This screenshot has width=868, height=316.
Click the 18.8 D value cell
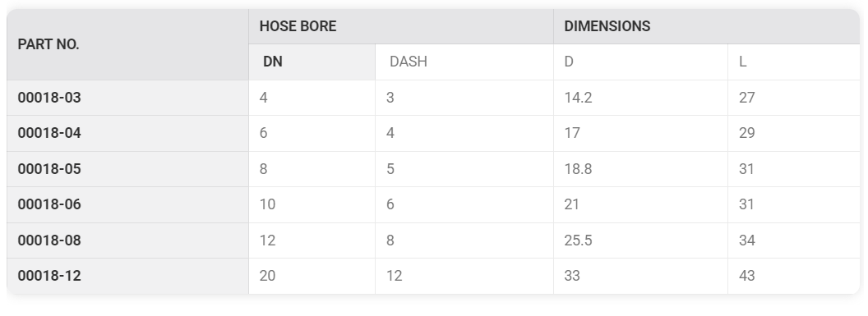point(640,169)
